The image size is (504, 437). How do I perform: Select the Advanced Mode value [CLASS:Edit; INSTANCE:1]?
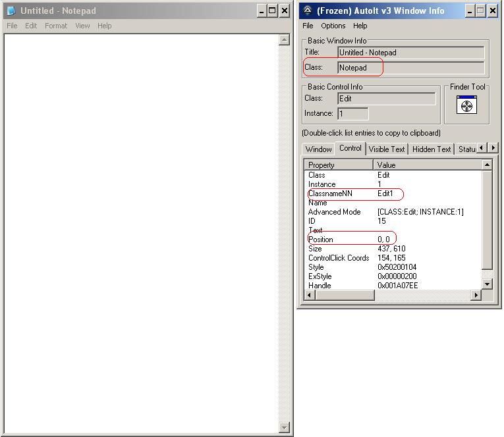(420, 212)
